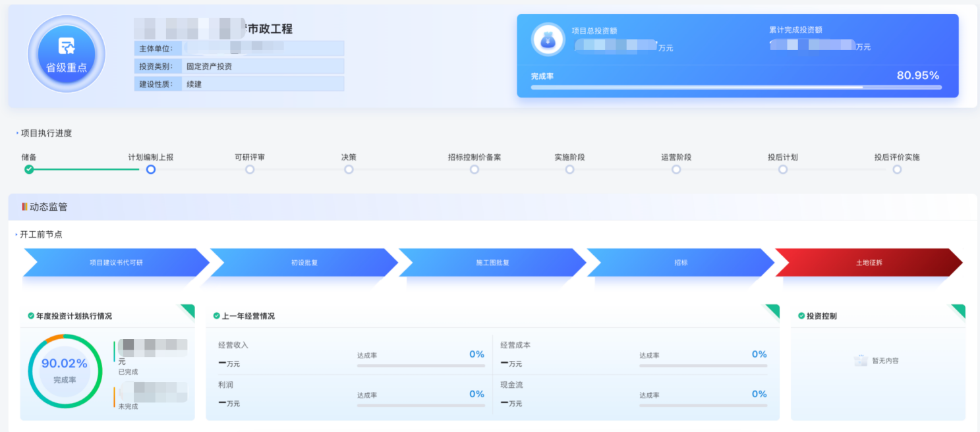
Task: Click the 施工图批复 stage arrow
Action: point(492,262)
